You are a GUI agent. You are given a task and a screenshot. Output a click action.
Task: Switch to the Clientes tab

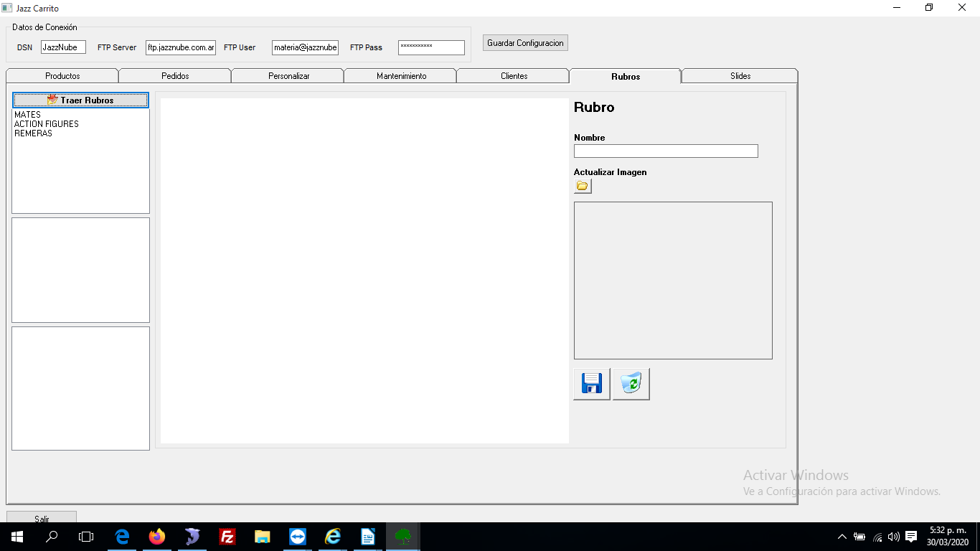(x=514, y=76)
